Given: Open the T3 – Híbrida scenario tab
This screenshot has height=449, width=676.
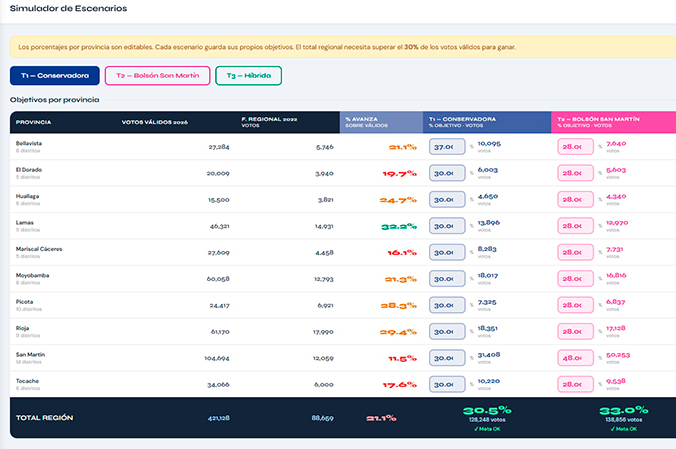Looking at the screenshot, I should click(248, 75).
